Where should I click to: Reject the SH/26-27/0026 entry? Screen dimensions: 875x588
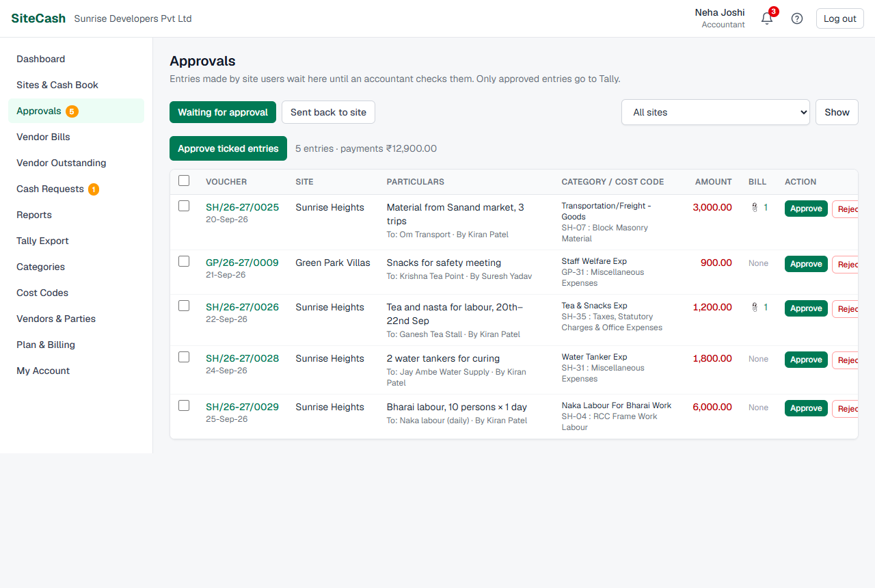[x=845, y=309]
